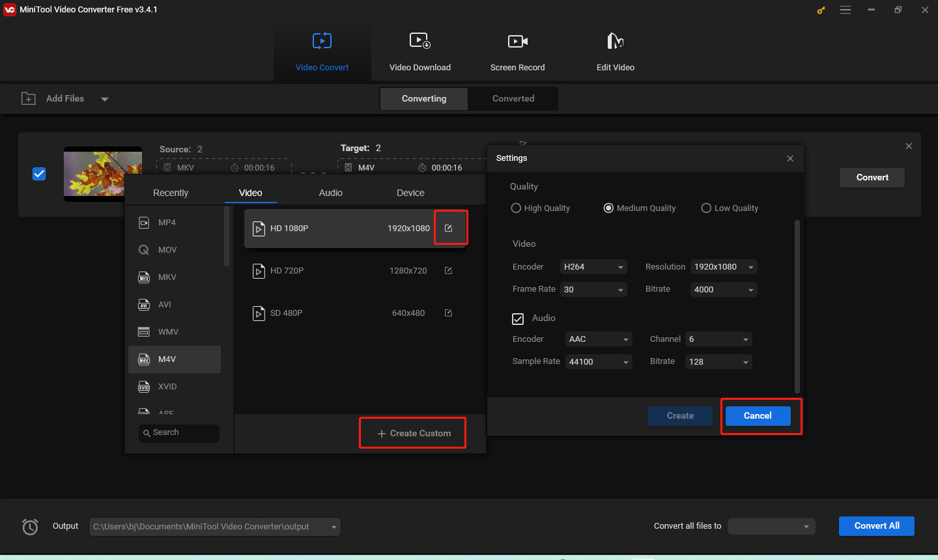Select the MP4 format in the list
The width and height of the screenshot is (938, 560).
(x=175, y=223)
